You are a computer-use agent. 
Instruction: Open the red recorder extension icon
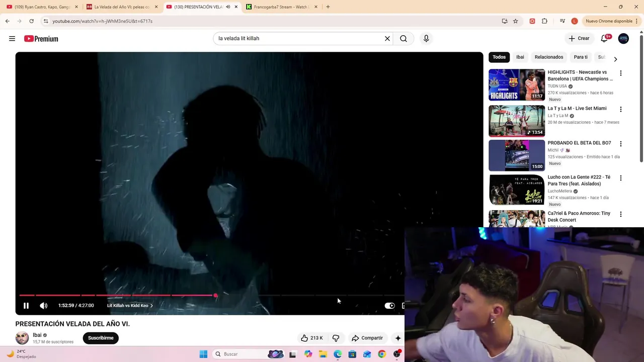click(x=532, y=21)
